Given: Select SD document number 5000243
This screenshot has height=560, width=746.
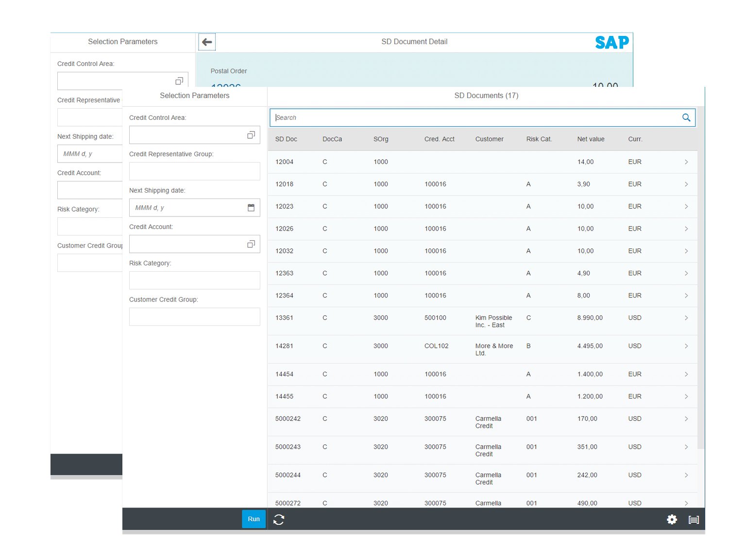Looking at the screenshot, I should pos(288,447).
